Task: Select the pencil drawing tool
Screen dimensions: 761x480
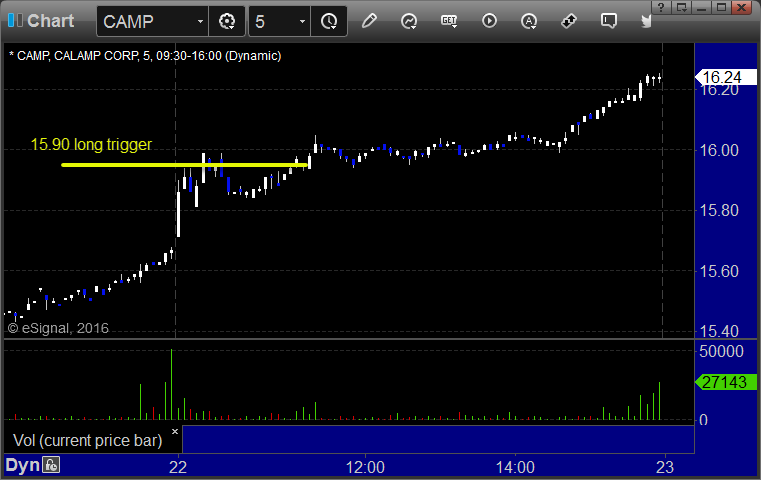Action: click(369, 21)
